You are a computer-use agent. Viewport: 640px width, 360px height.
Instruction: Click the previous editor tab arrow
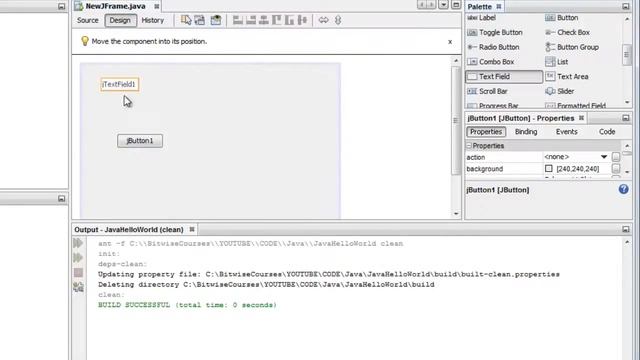(422, 5)
